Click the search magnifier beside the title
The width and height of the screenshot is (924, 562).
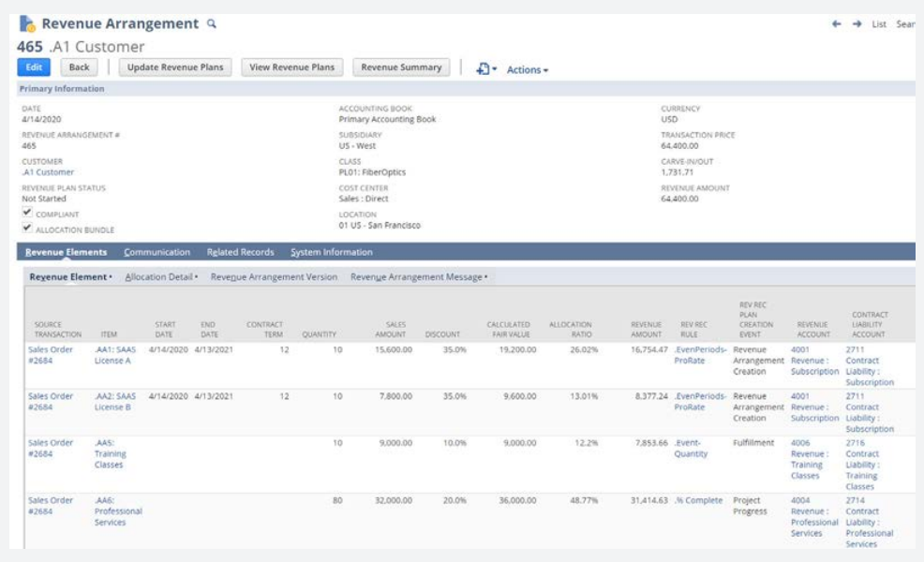212,24
